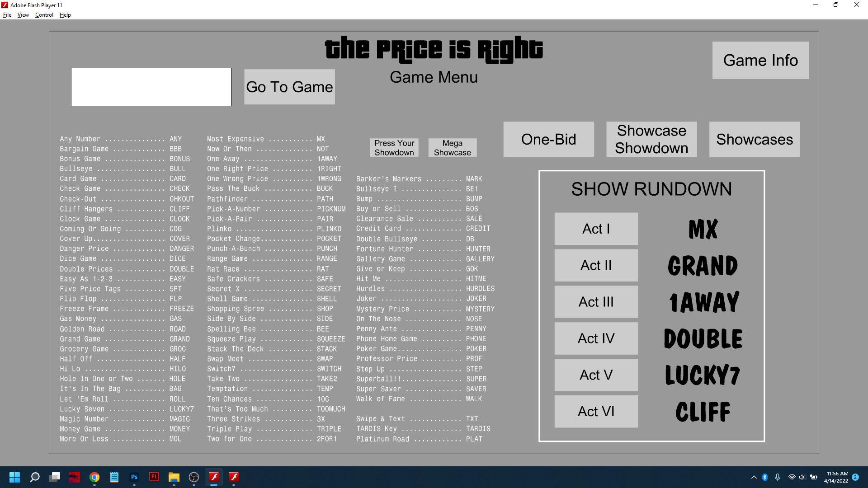Click the Bluetooth icon in the system tray
The width and height of the screenshot is (868, 488).
764,477
